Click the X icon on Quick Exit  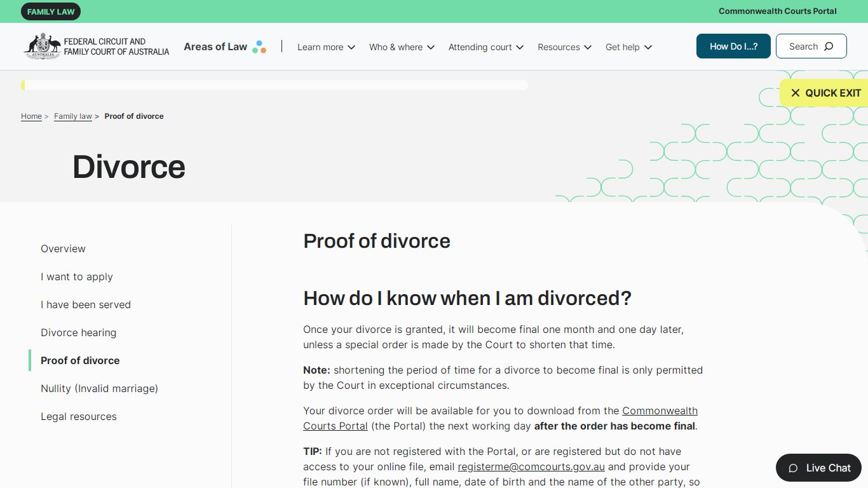click(x=795, y=93)
